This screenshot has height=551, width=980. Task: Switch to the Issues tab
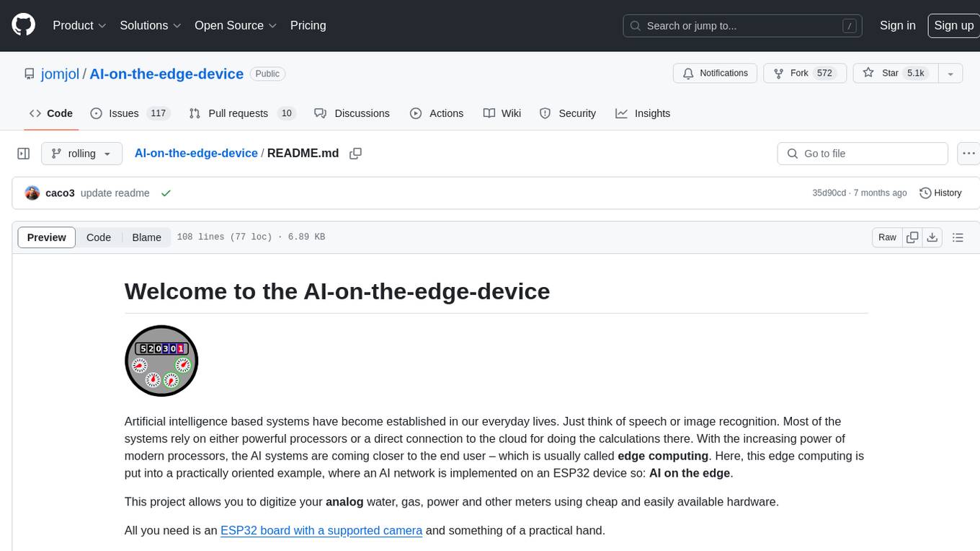point(129,113)
